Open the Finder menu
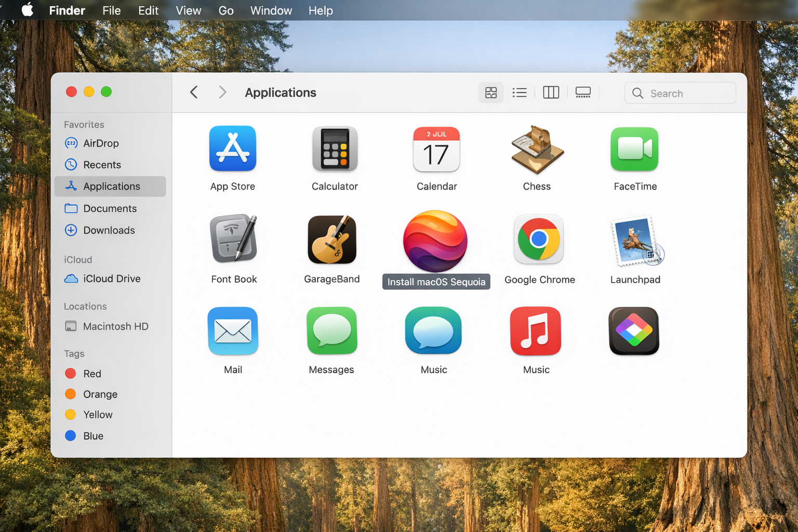This screenshot has width=798, height=532. (67, 10)
